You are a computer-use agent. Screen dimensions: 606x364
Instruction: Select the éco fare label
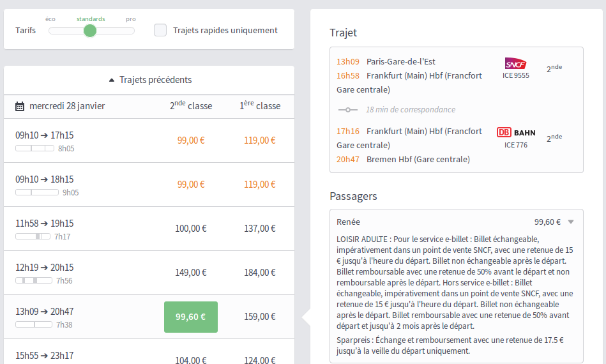pyautogui.click(x=50, y=19)
